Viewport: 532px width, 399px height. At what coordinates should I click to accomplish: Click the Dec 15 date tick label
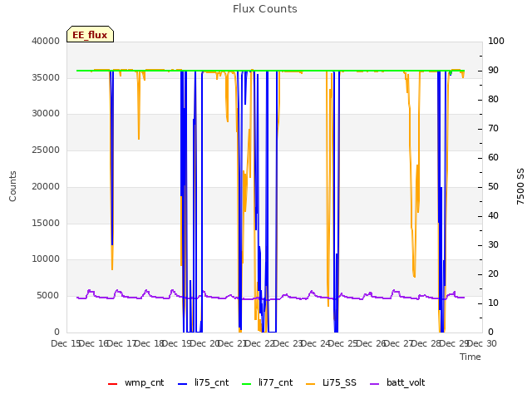65,343
